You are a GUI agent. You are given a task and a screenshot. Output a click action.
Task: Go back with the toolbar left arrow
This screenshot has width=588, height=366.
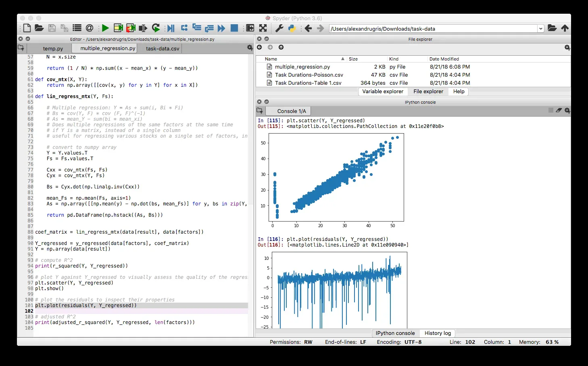308,28
